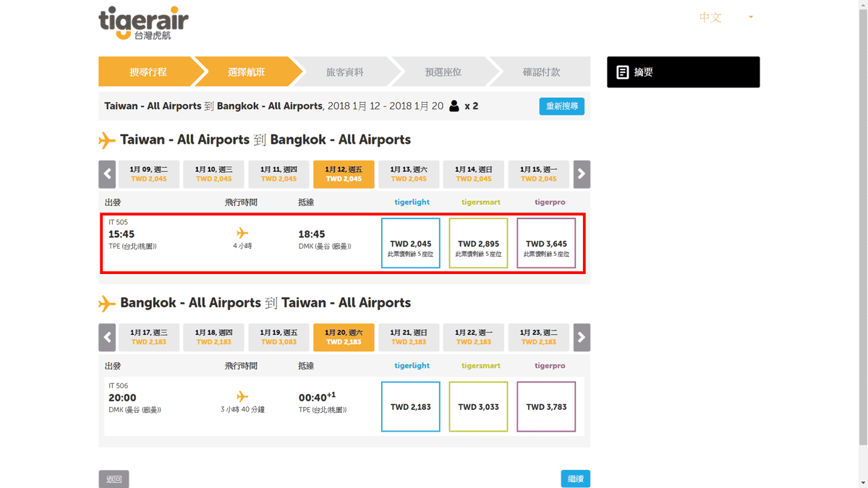
Task: Select tigerpro fare TWD 3,783 return
Action: point(547,407)
